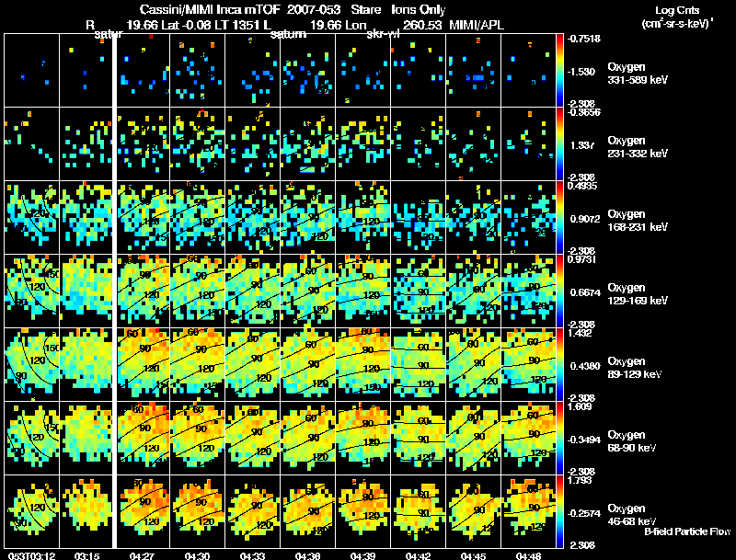Click the color bar beside Oxygen 129-169 keV

point(559,291)
